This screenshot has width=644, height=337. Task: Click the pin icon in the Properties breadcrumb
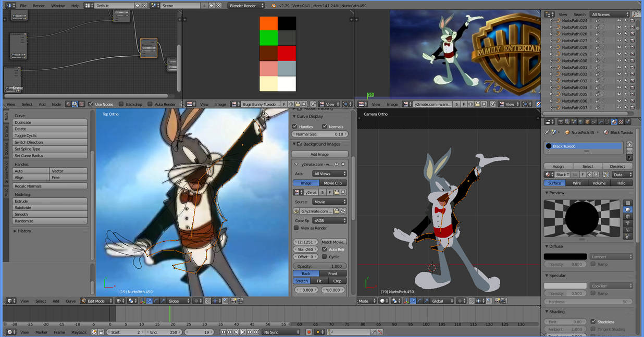tap(547, 132)
